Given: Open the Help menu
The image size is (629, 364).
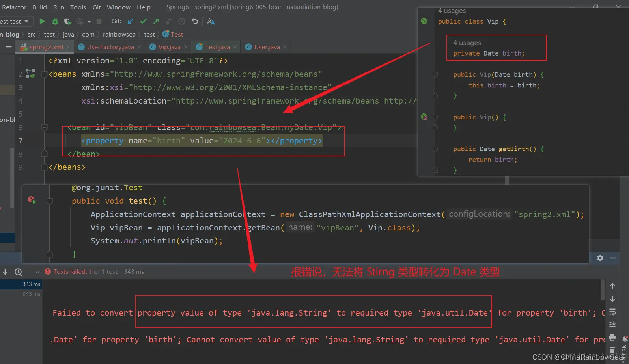Looking at the screenshot, I should (x=144, y=7).
